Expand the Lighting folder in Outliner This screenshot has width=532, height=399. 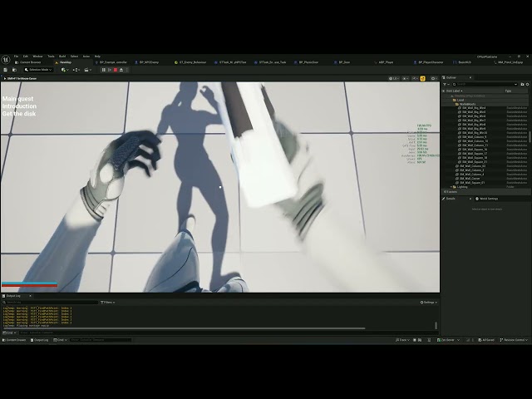click(451, 187)
